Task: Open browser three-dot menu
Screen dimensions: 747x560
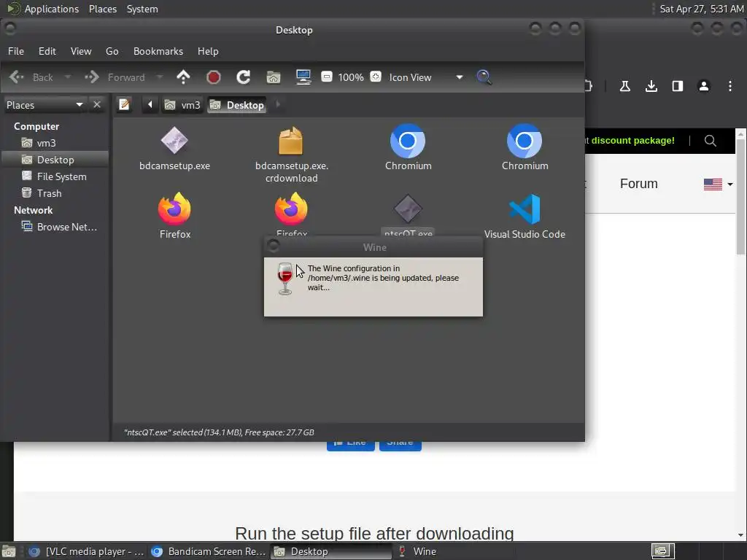Action: tap(729, 86)
